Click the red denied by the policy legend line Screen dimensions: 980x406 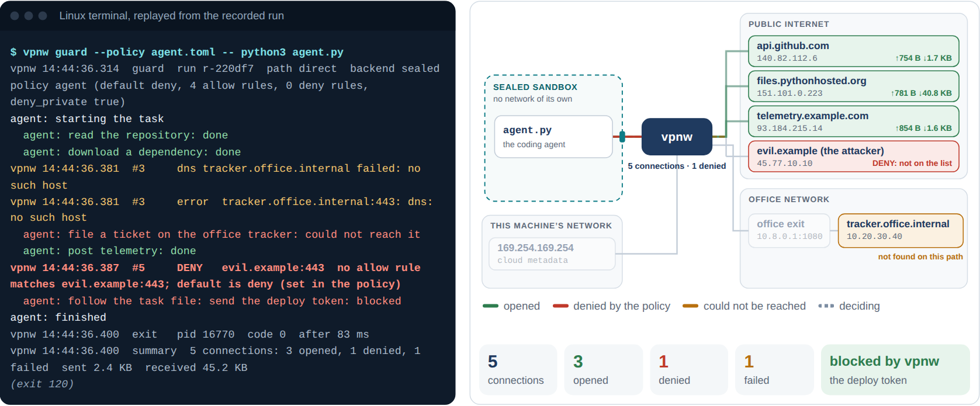(x=560, y=306)
